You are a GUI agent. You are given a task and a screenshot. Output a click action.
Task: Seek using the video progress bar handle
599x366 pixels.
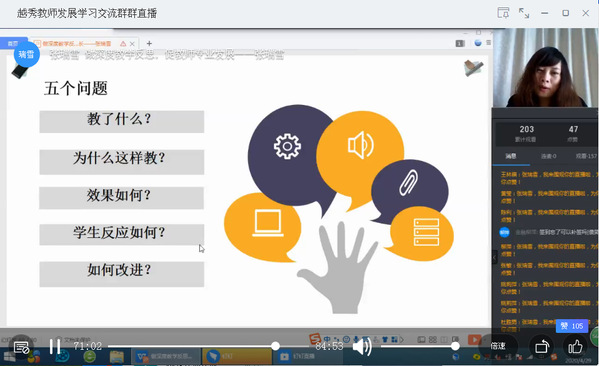pyautogui.click(x=275, y=346)
